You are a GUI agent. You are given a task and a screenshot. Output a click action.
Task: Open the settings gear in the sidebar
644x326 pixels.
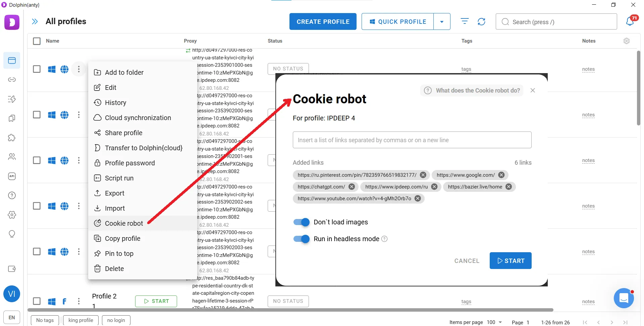[x=12, y=215]
